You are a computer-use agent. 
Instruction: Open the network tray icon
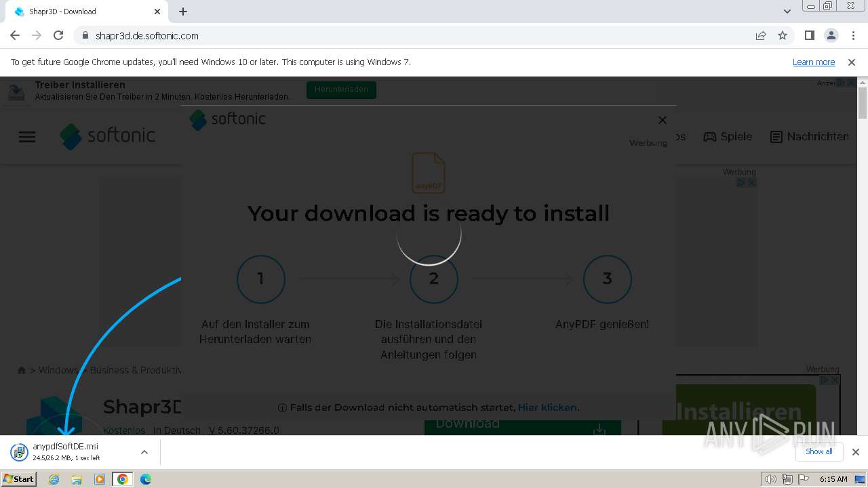(x=787, y=479)
